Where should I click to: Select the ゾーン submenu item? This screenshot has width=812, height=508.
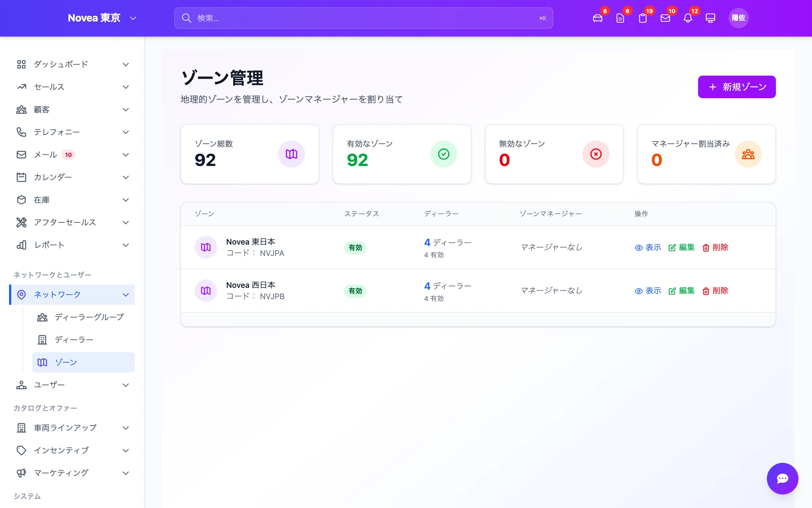pos(83,362)
